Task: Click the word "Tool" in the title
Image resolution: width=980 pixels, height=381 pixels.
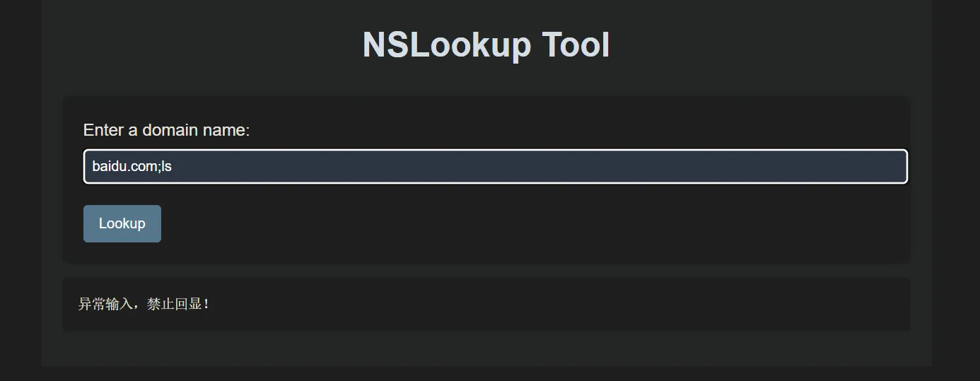Action: pos(576,45)
